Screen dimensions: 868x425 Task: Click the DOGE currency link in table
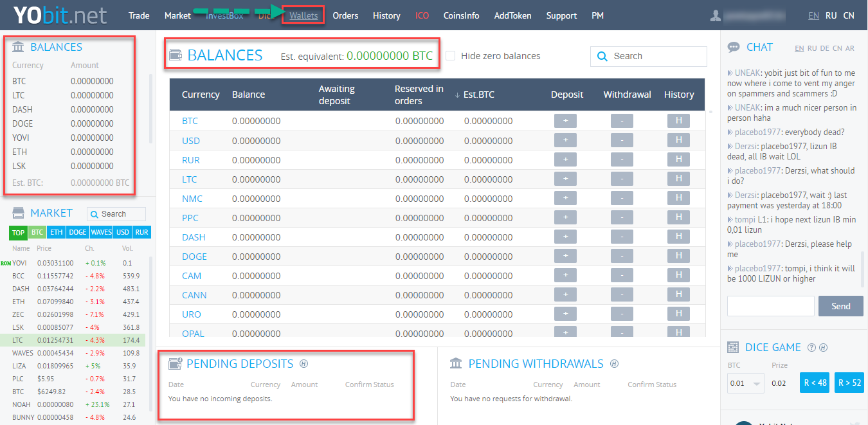[x=194, y=256]
